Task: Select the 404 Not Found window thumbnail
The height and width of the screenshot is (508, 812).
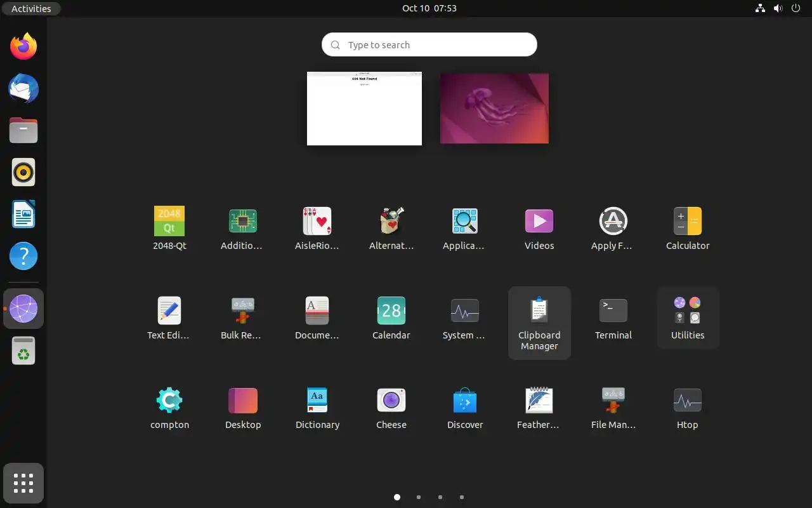Action: click(x=364, y=109)
